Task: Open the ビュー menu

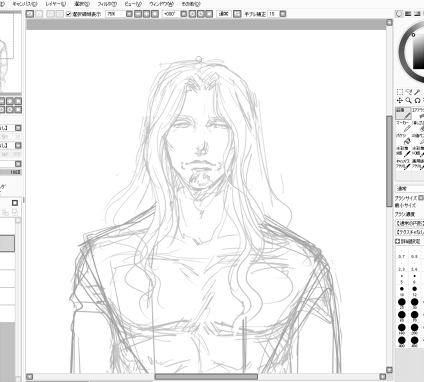Action: [x=133, y=4]
